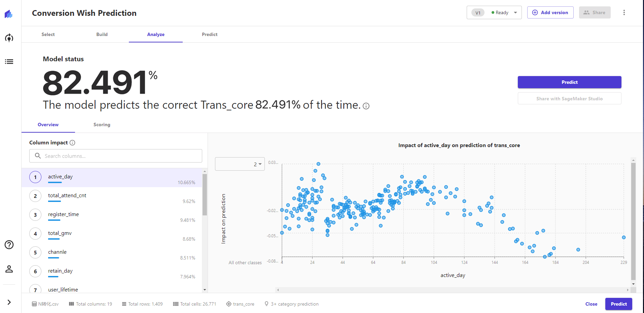
Task: Open the models list icon in sidebar
Action: (9, 62)
